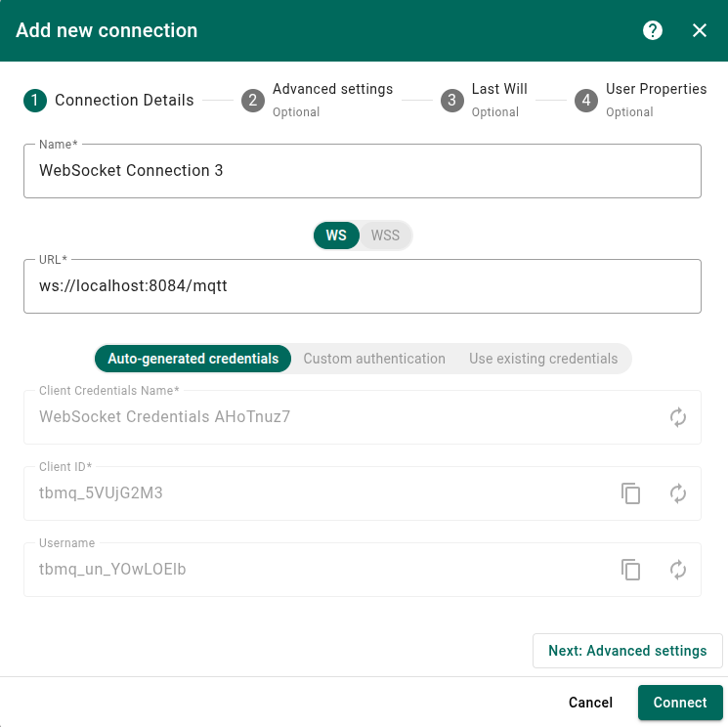728x727 pixels.
Task: Copy the Username value
Action: (x=631, y=570)
